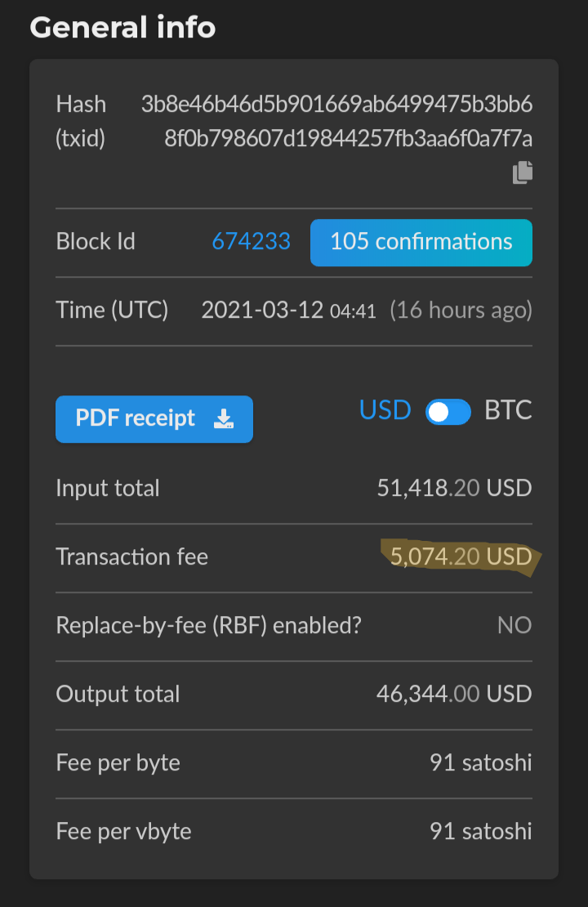Copy the transaction hash with clipboard icon
The image size is (588, 907).
coord(522,172)
